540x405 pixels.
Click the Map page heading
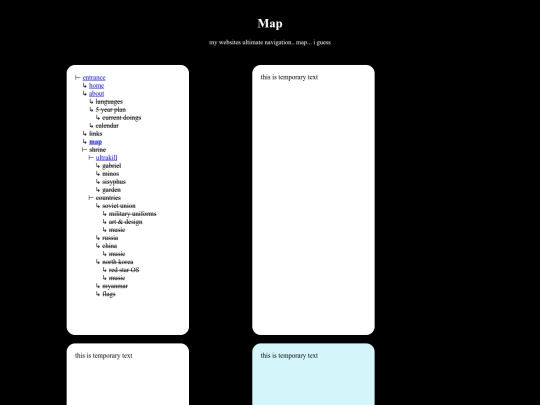pos(270,23)
